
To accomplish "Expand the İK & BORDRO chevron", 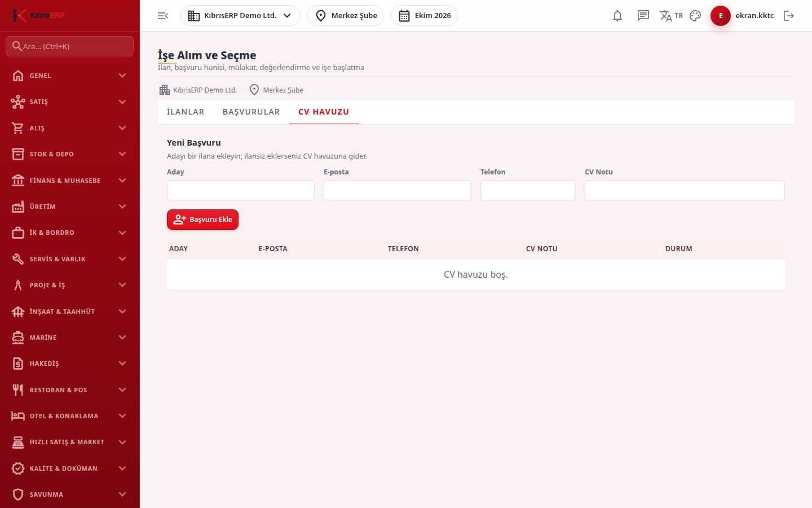I will coord(122,233).
